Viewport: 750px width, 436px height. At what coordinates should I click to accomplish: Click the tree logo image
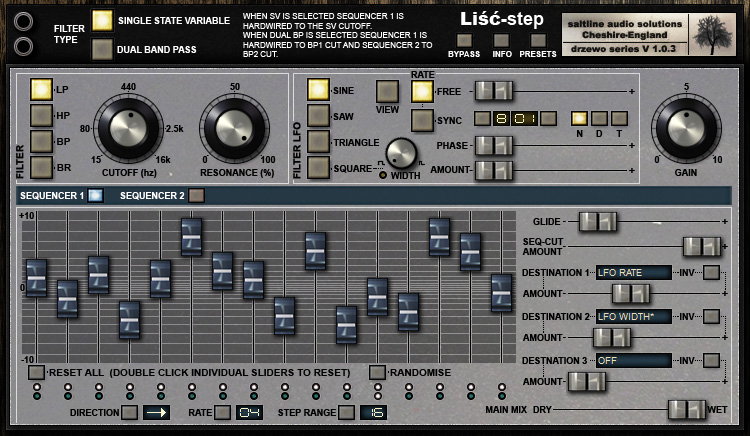point(712,34)
